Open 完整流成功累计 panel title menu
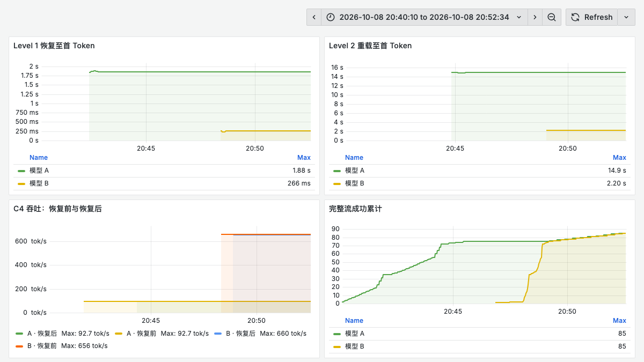 355,209
